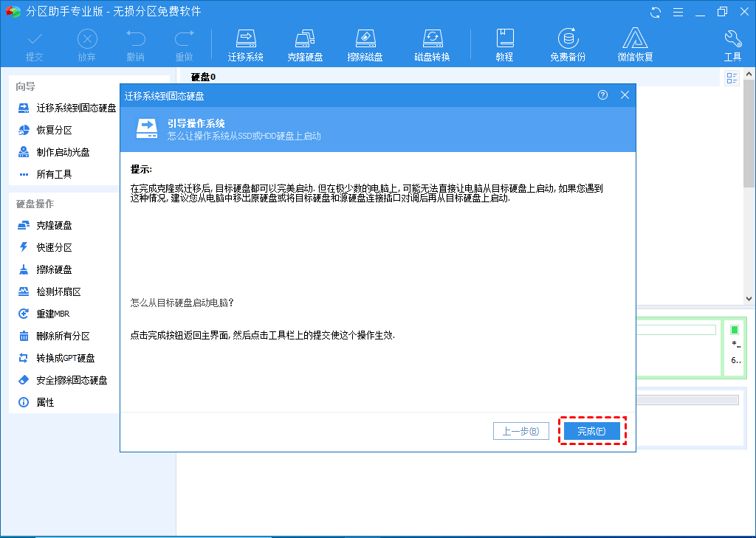Click 重建MBR in the sidebar

coord(44,314)
